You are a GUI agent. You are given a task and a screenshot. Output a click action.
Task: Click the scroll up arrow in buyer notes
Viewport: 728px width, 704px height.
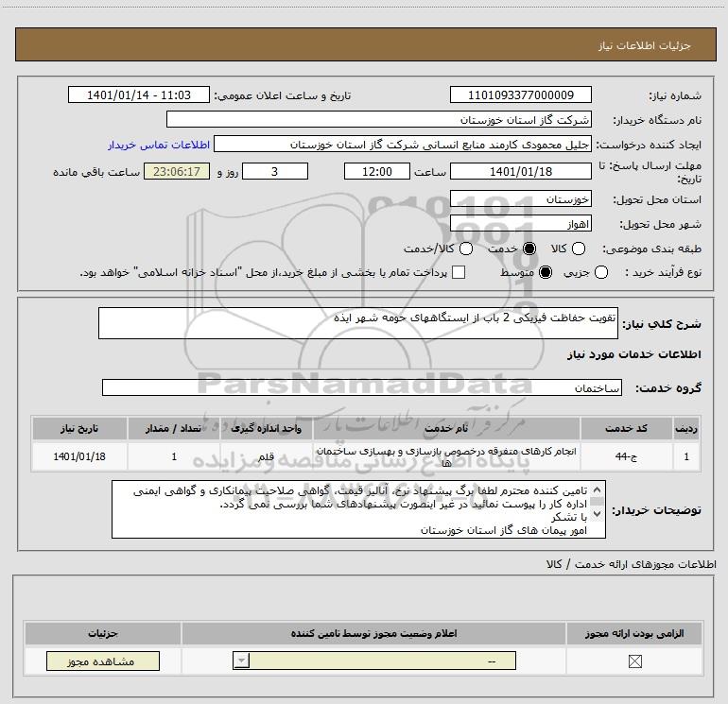[598, 490]
